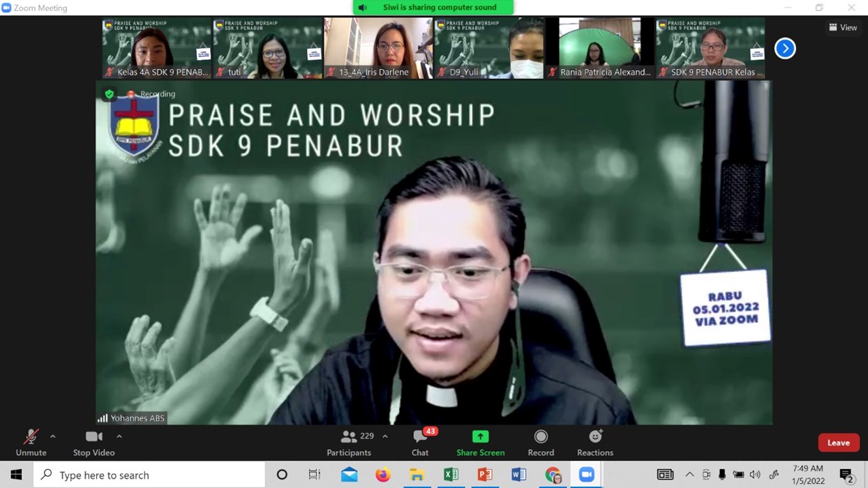Click the sharing computer sound banner

433,8
